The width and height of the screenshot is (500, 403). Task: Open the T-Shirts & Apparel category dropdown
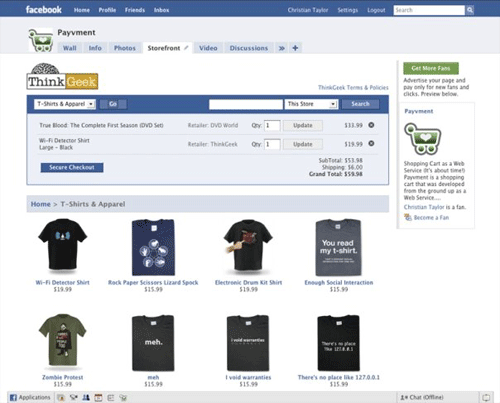(65, 104)
